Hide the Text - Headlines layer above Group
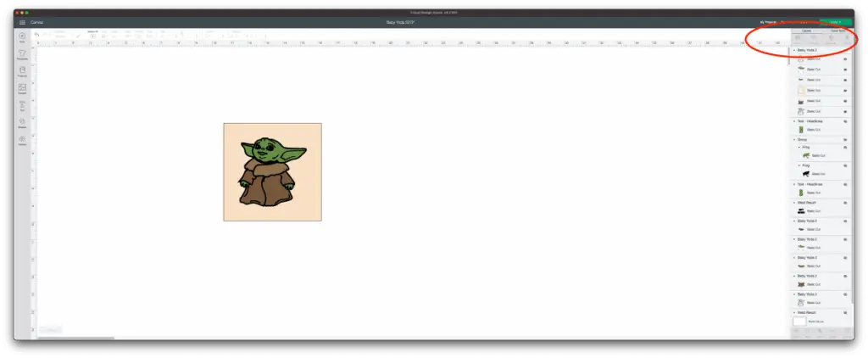Viewport: 868px width, 358px height. click(x=845, y=121)
